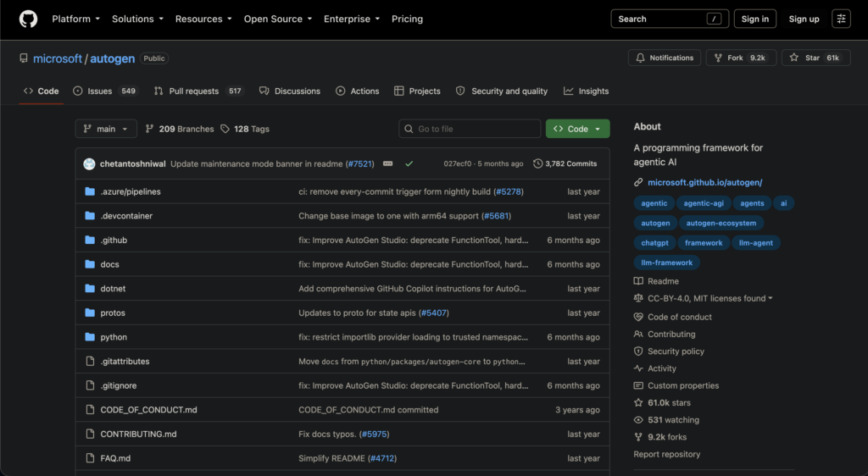
Task: Expand the Open Source menu
Action: pos(278,19)
